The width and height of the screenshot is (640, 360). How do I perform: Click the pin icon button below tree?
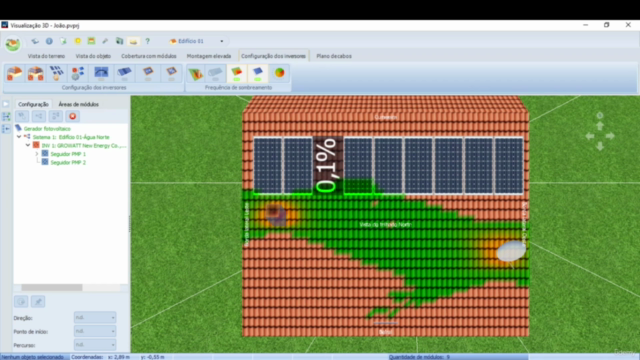tap(38, 302)
